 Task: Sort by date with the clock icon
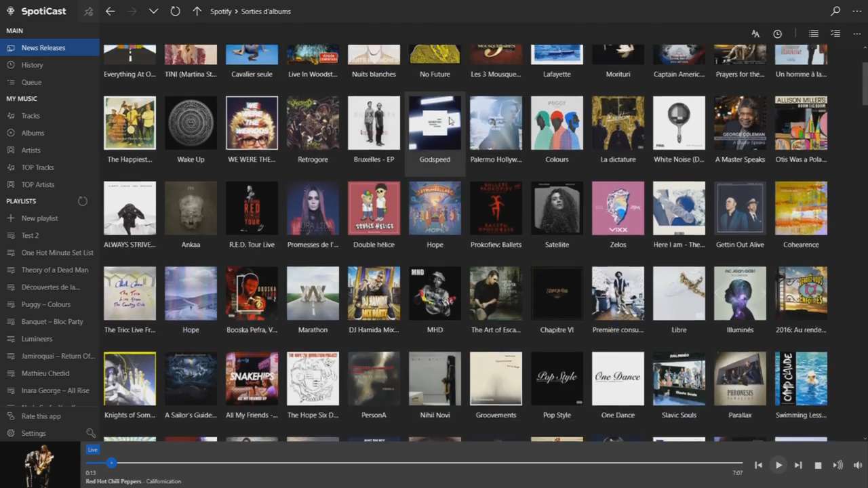(777, 34)
